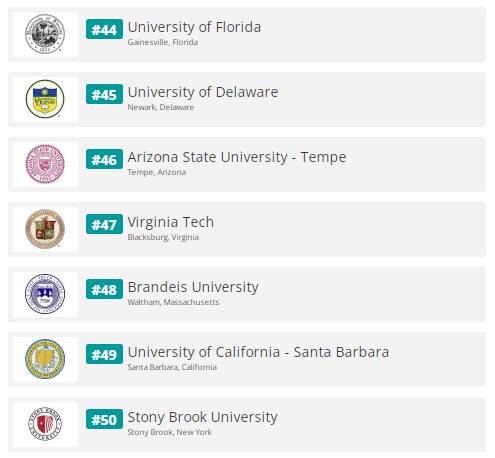The height and width of the screenshot is (458, 495).
Task: Visit Arizona State University - Tempe link
Action: coord(237,157)
